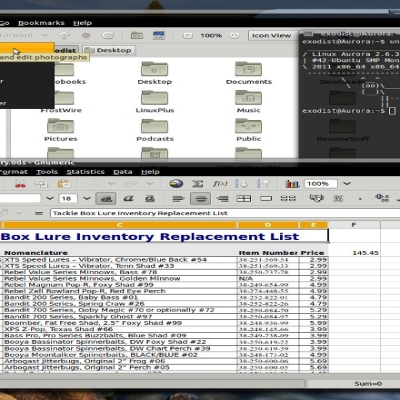Open the Tools menu in Gnumeric

click(x=47, y=172)
